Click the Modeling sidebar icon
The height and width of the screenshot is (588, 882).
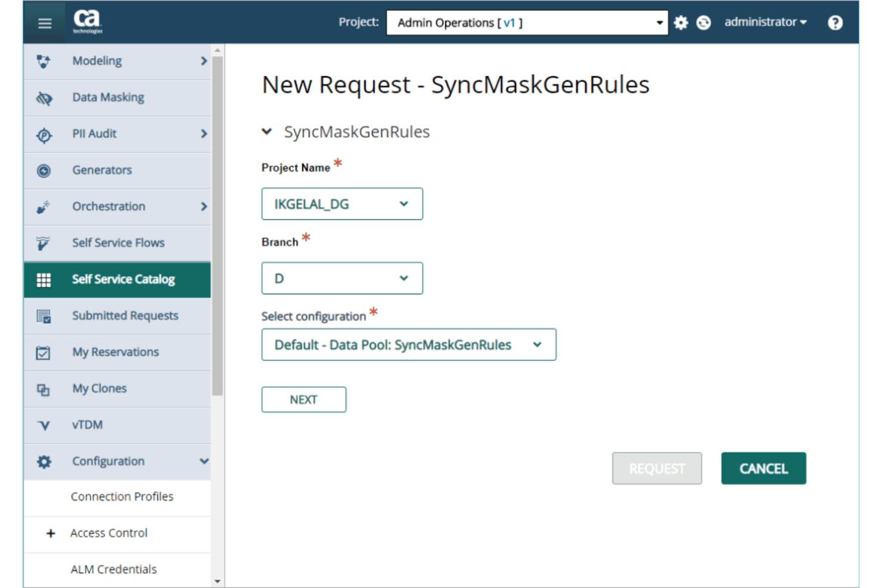pos(44,61)
